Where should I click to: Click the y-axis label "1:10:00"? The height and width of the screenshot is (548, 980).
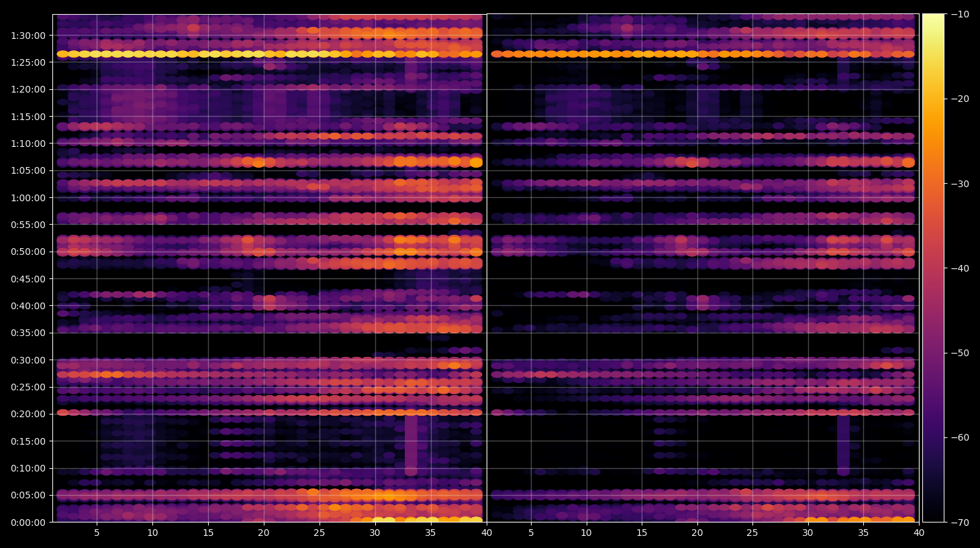tap(28, 144)
